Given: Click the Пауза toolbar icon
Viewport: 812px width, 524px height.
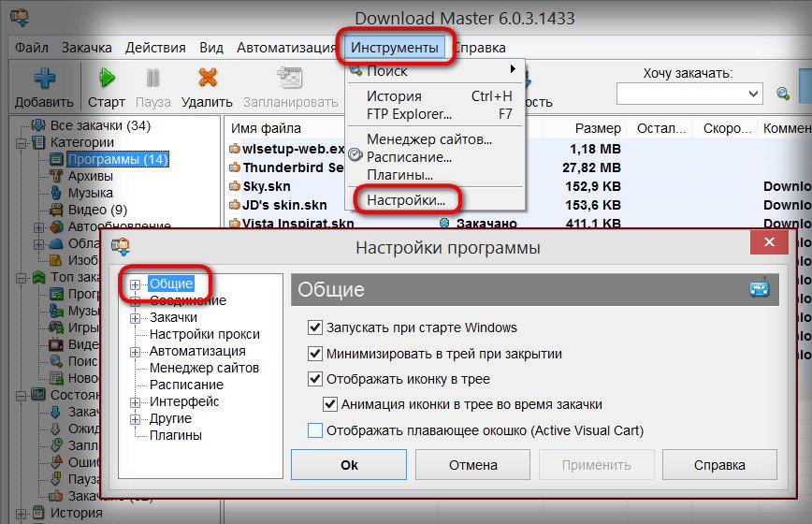Looking at the screenshot, I should [152, 78].
